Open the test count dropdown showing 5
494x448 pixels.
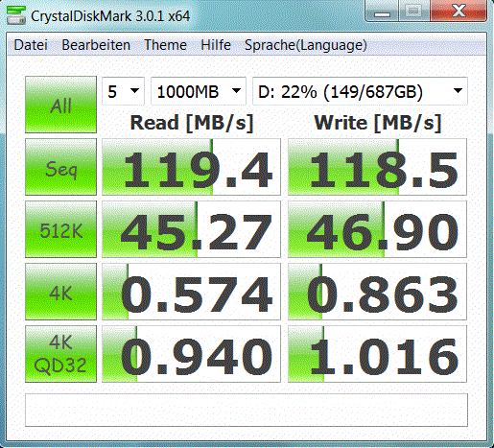[x=123, y=91]
